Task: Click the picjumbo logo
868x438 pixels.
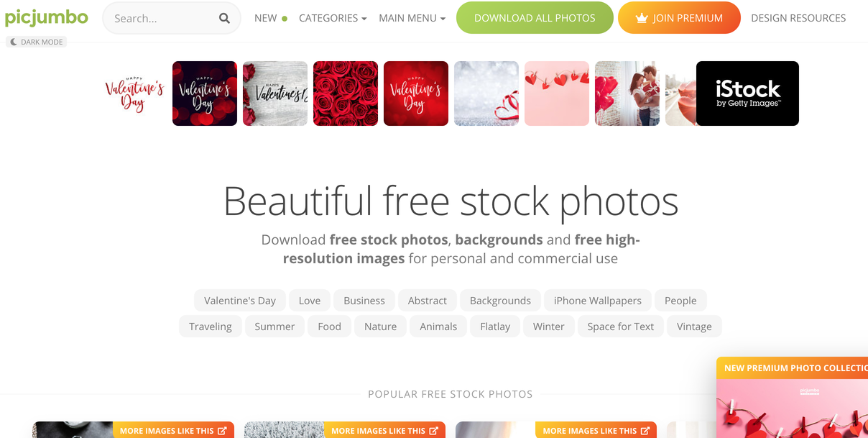Action: 47,17
